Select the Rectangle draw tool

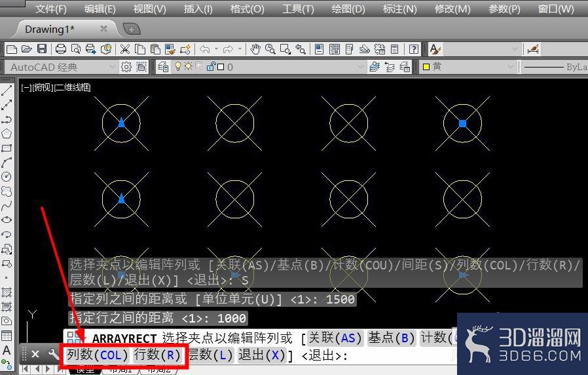point(7,148)
